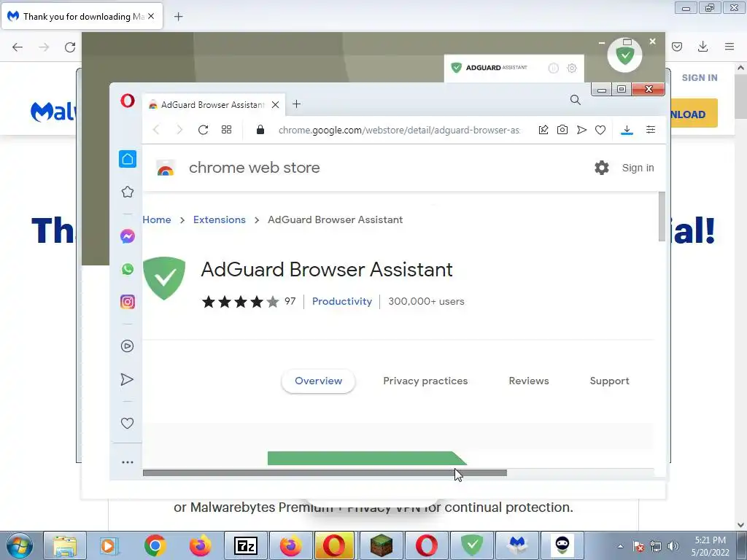
Task: Switch to Privacy practices tab
Action: point(425,381)
